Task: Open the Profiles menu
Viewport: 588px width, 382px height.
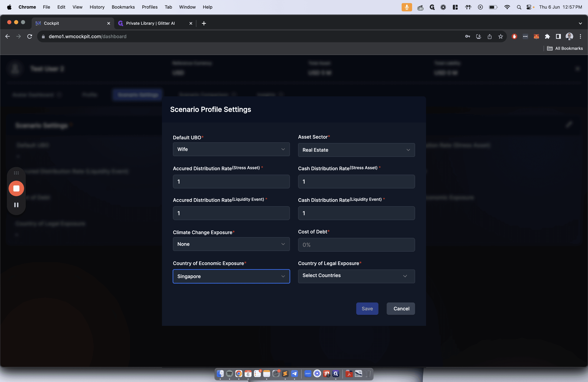Action: (149, 7)
